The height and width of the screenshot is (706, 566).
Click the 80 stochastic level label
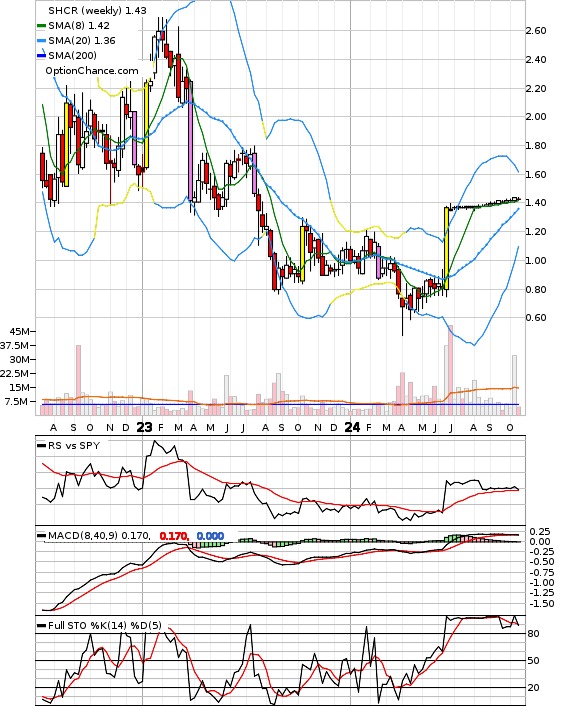[533, 634]
